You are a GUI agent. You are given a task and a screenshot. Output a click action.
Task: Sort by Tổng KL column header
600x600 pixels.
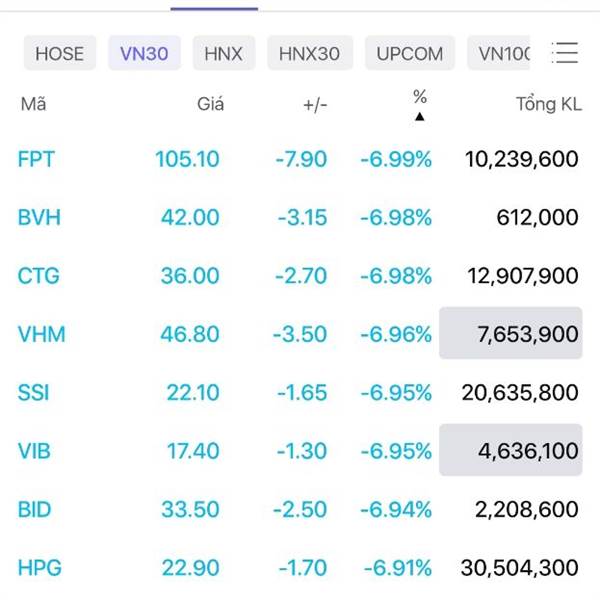point(549,104)
